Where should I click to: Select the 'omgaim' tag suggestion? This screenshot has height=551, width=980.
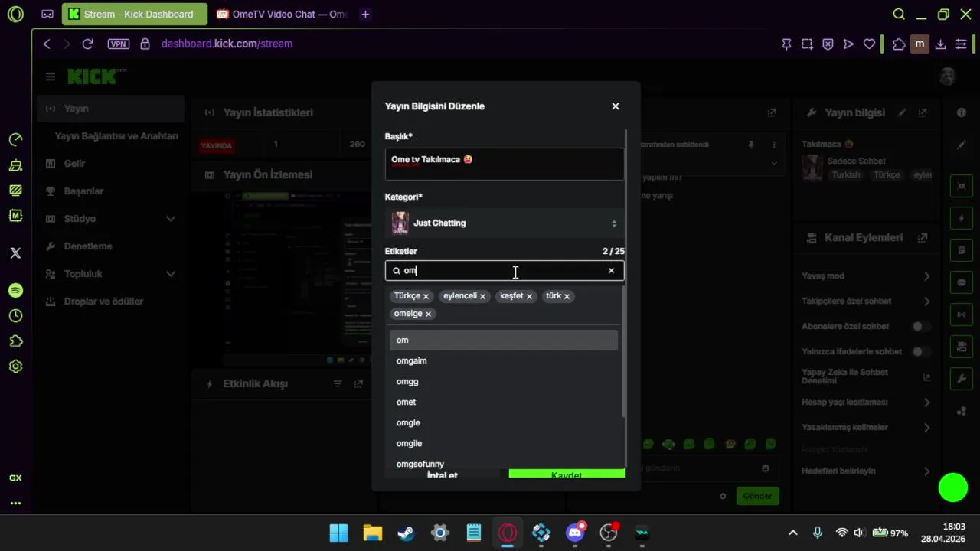tap(504, 360)
